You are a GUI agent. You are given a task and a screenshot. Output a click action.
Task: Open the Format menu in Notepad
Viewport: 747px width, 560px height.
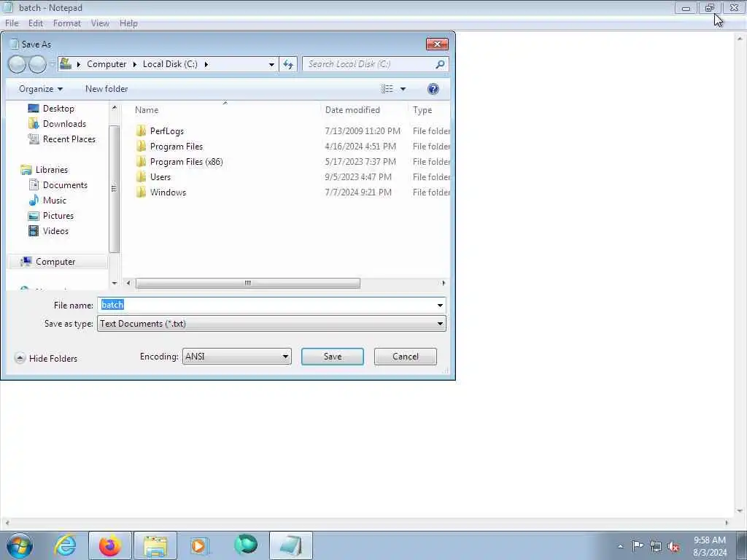(66, 23)
